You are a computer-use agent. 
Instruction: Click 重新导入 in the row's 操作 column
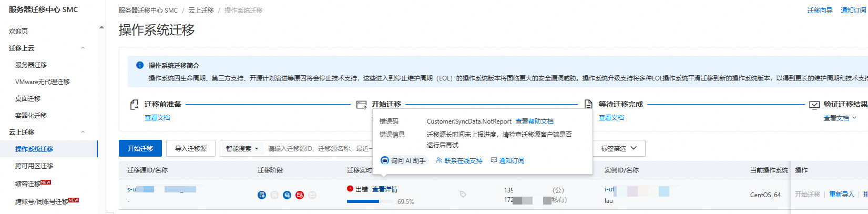click(842, 194)
